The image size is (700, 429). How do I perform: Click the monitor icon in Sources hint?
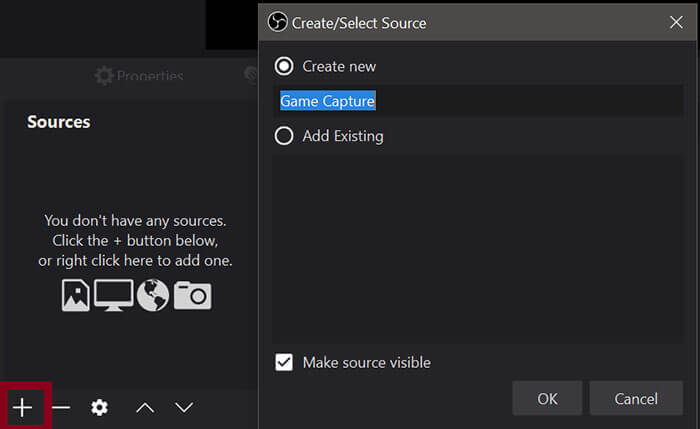pyautogui.click(x=113, y=295)
